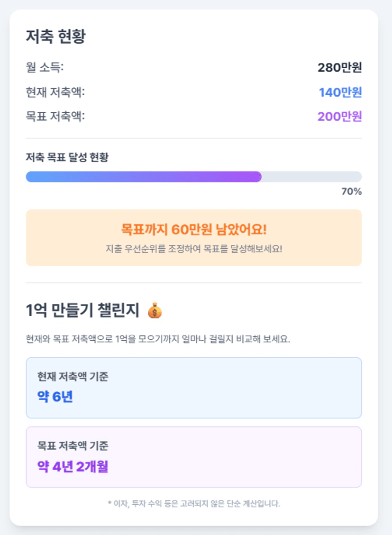Click the 200만원 target savings value
The height and width of the screenshot is (535, 392).
coord(339,117)
